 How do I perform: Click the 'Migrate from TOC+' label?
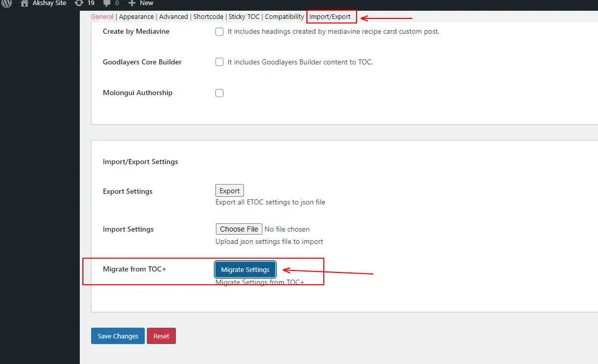(135, 269)
